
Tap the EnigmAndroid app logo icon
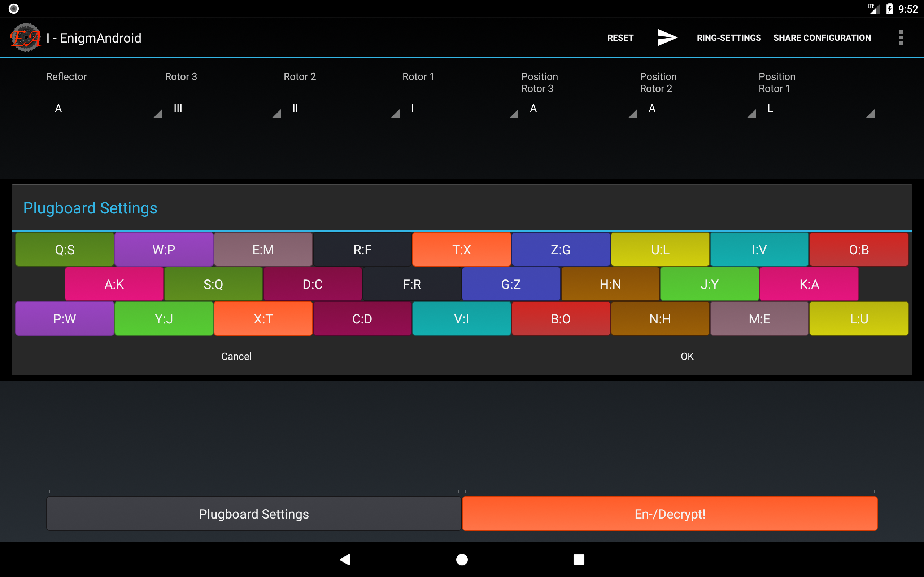(x=26, y=38)
